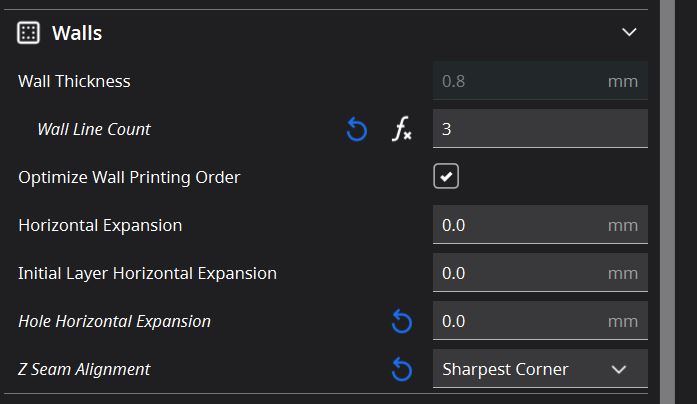
Task: Open the Z Seam Alignment dropdown
Action: (540, 369)
